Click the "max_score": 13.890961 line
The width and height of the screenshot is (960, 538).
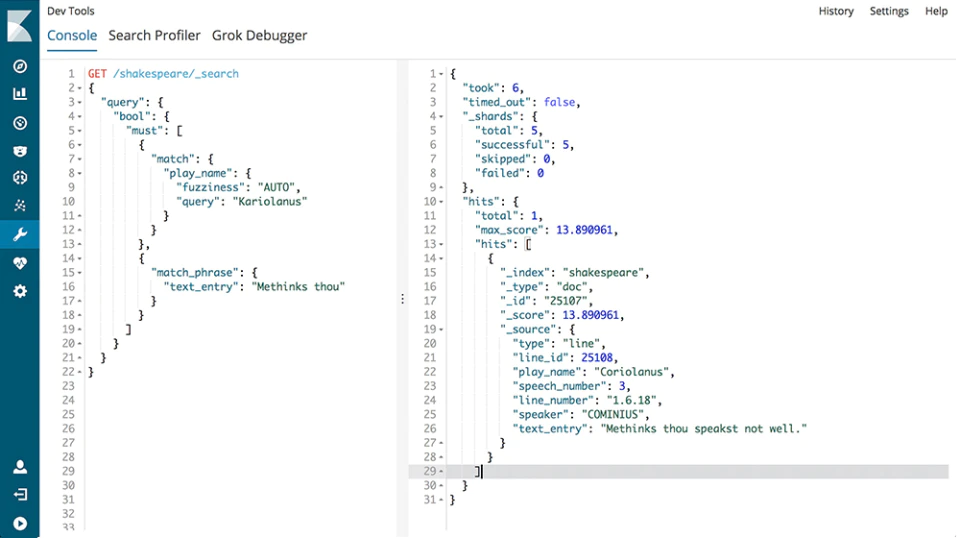tap(546, 230)
